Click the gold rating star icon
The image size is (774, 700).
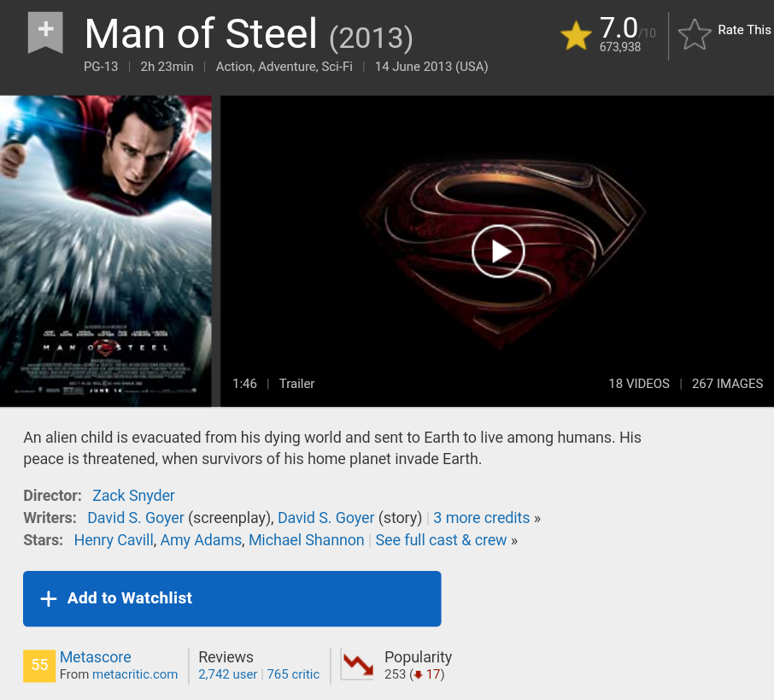point(576,35)
